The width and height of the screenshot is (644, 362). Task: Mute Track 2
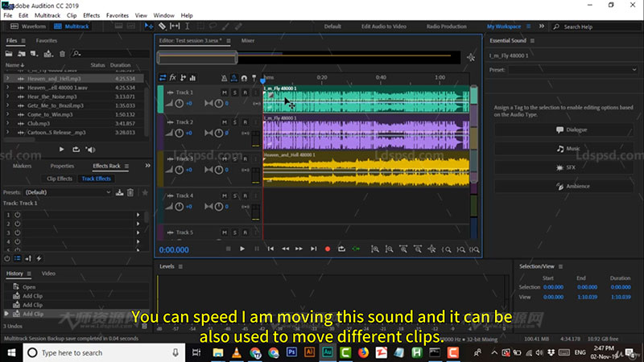pos(225,122)
